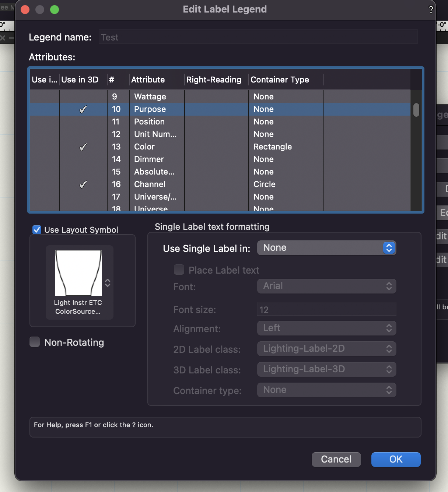Screen dimensions: 448x492
Task: Cycle layout symbol with the stepper arrows
Action: pos(108,283)
